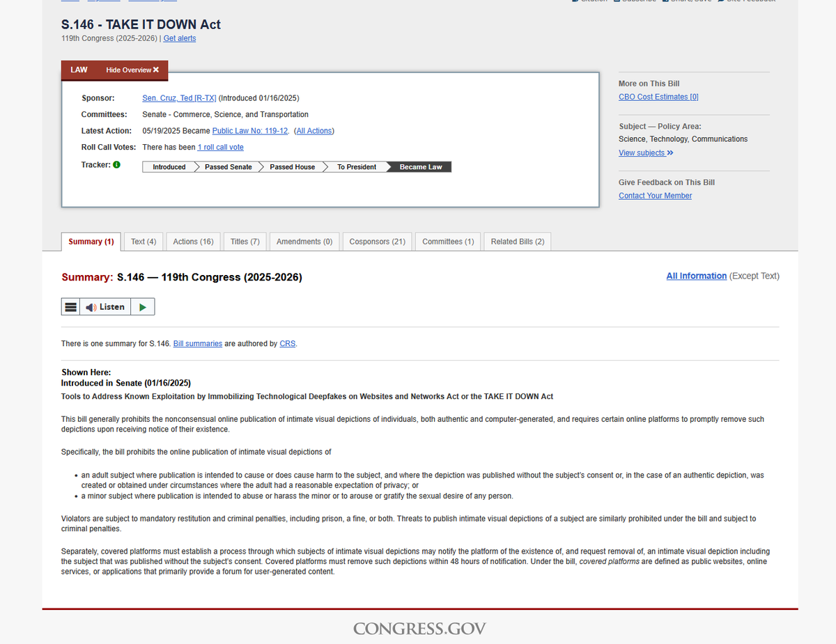This screenshot has width=836, height=644.
Task: Click the S.146 - TAKE IT DOWN Act heading
Action: coord(141,24)
